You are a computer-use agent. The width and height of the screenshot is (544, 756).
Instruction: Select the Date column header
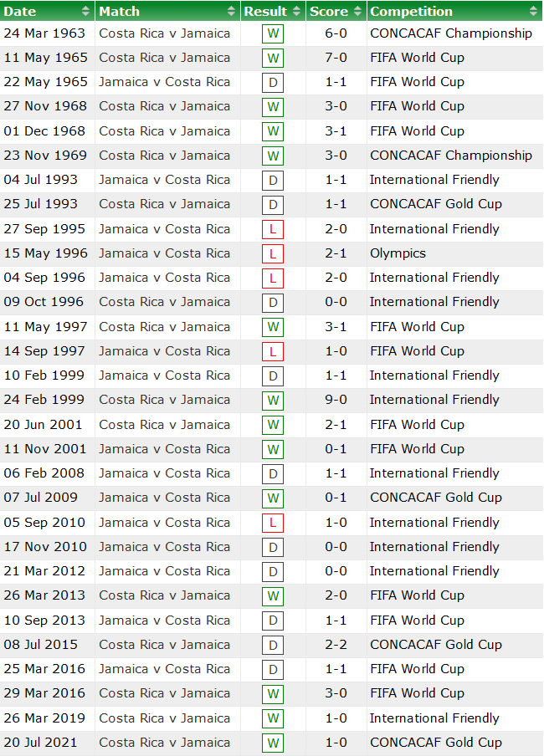[33, 11]
